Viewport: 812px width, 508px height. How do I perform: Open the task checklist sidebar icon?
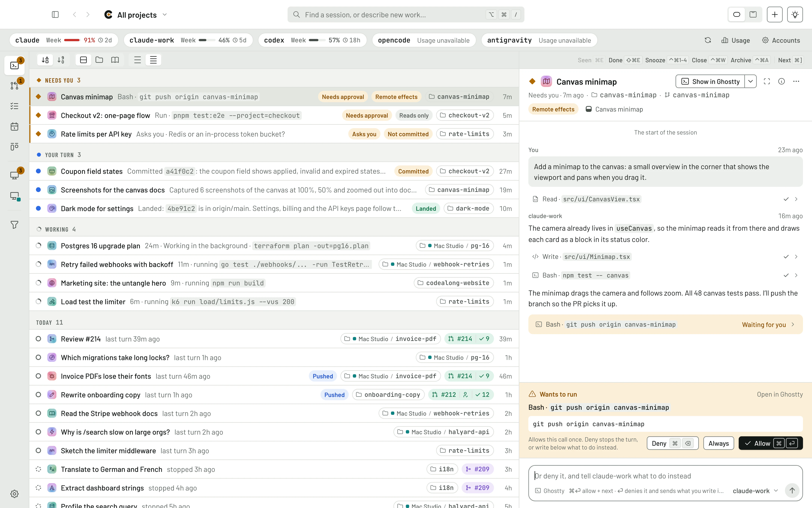14,106
